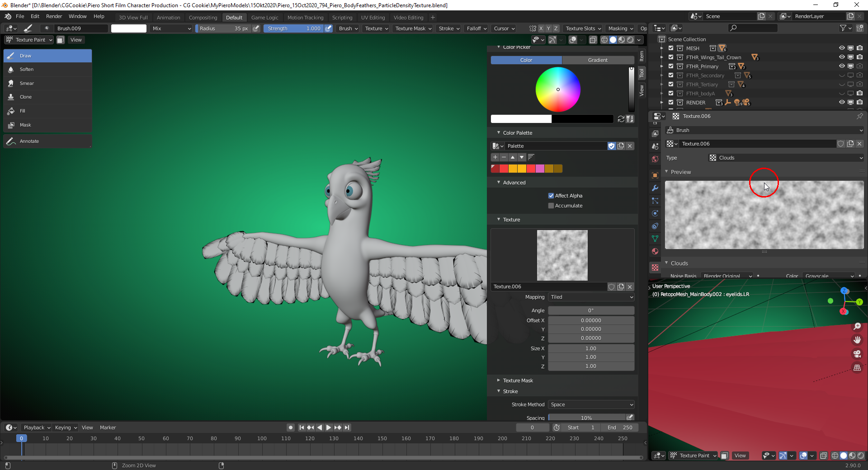This screenshot has width=868, height=470.
Task: Open the Object Constraints properties tab
Action: [655, 226]
